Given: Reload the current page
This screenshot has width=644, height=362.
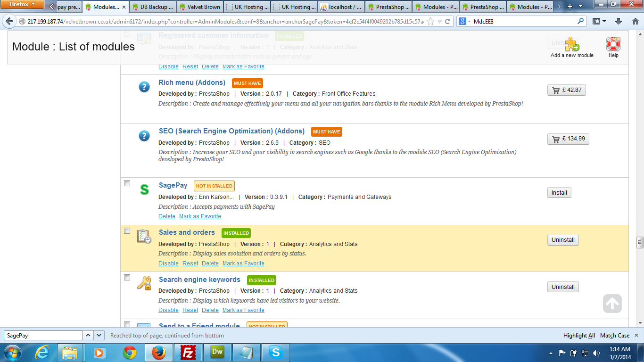Looking at the screenshot, I should 448,22.
